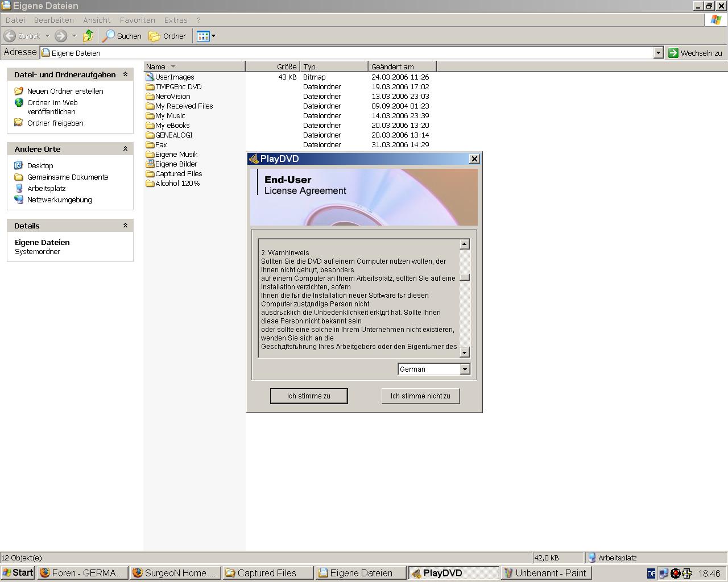This screenshot has width=728, height=582.
Task: Select the GENEALOGI folder icon
Action: click(x=150, y=135)
